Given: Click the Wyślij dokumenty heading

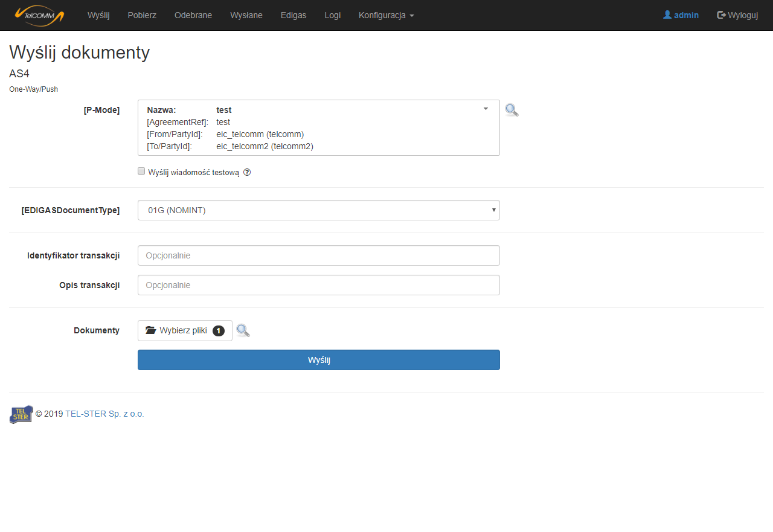Looking at the screenshot, I should [x=79, y=53].
